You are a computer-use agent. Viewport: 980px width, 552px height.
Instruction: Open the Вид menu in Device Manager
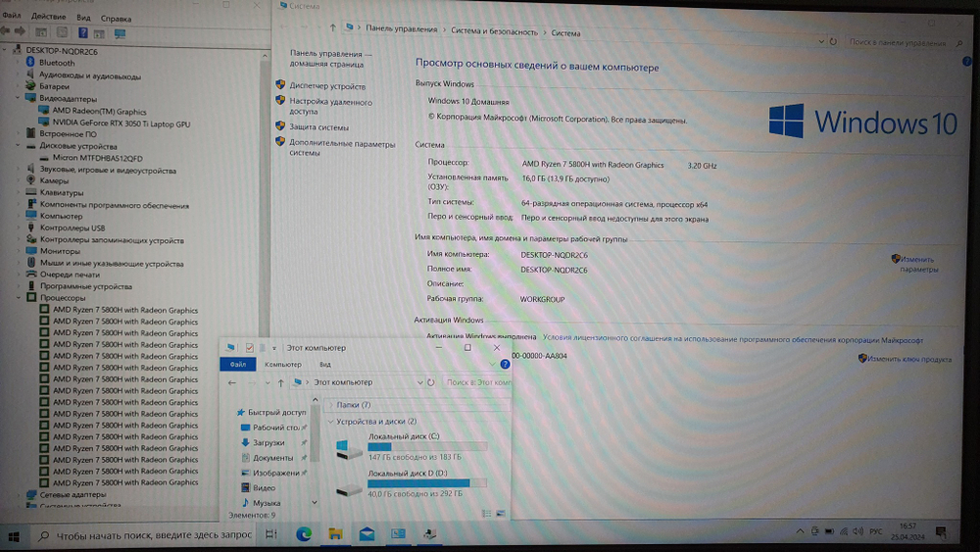click(x=83, y=18)
